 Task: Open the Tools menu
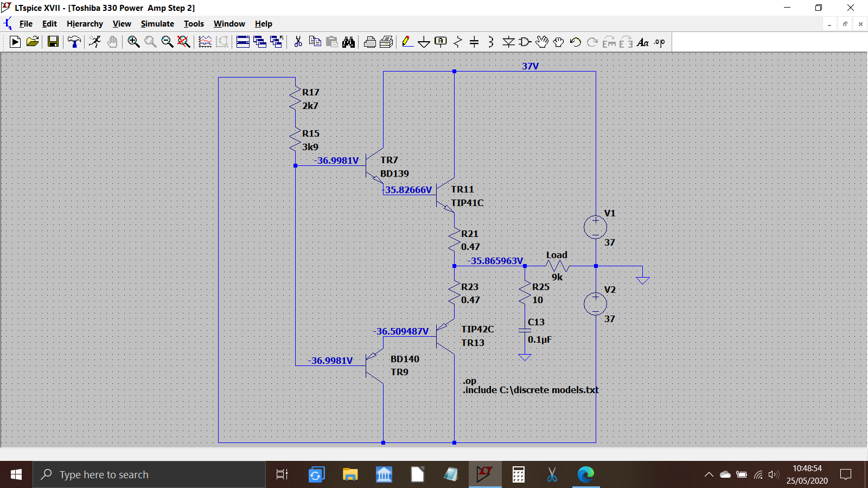[x=194, y=24]
